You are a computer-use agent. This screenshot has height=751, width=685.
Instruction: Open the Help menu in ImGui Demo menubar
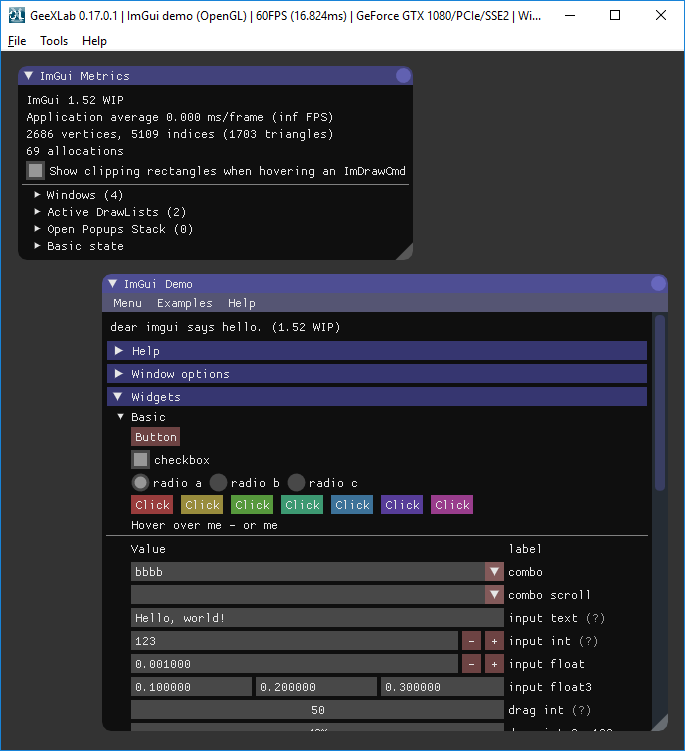click(x=242, y=303)
